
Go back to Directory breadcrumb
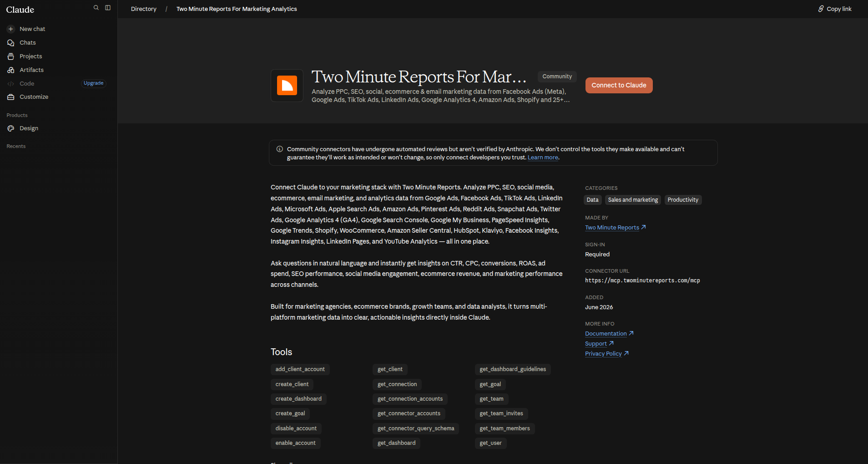[144, 9]
